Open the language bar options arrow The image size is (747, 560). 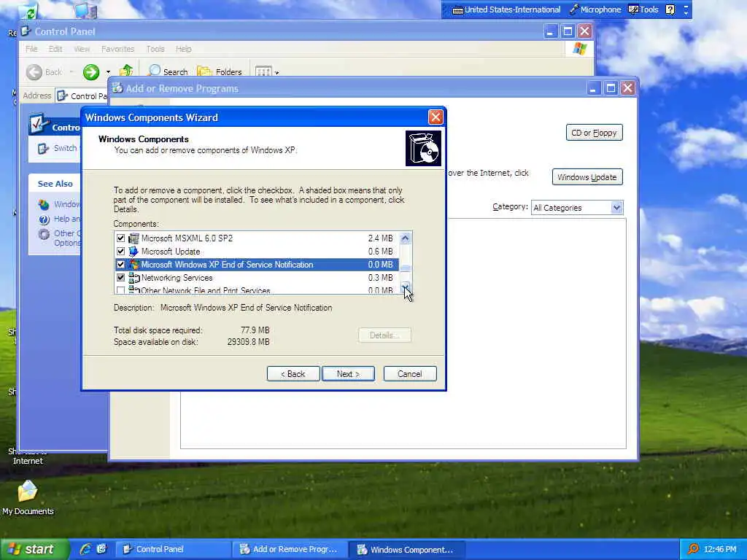686,12
